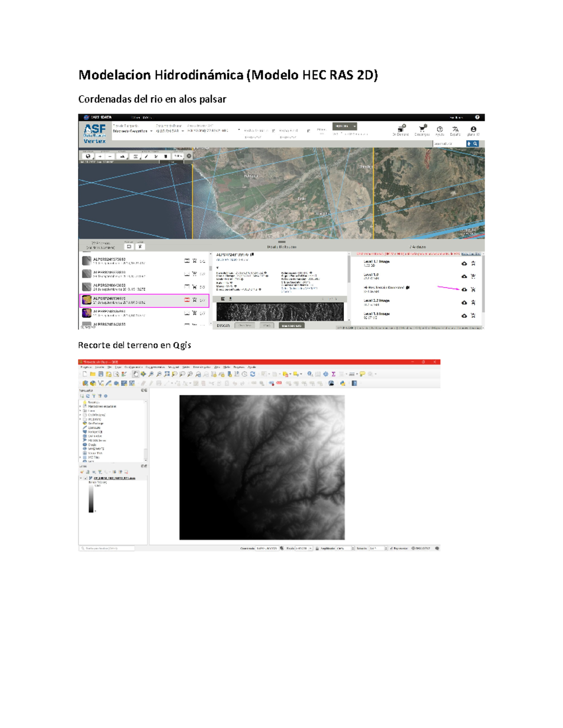This screenshot has width=563, height=728.
Task: Toggle visibility checkbox of the DEM layer
Action: (x=85, y=478)
